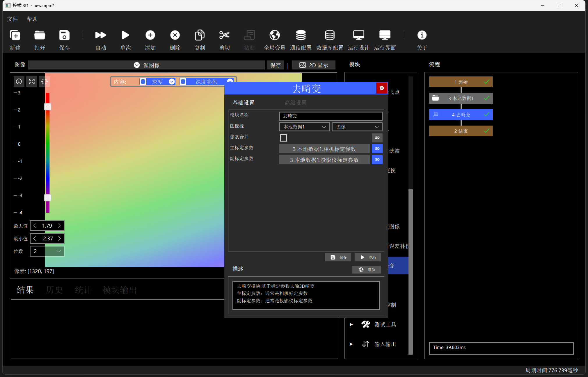588x377 pixels.
Task: Click the fit-to-view expand icon
Action: pyautogui.click(x=32, y=82)
